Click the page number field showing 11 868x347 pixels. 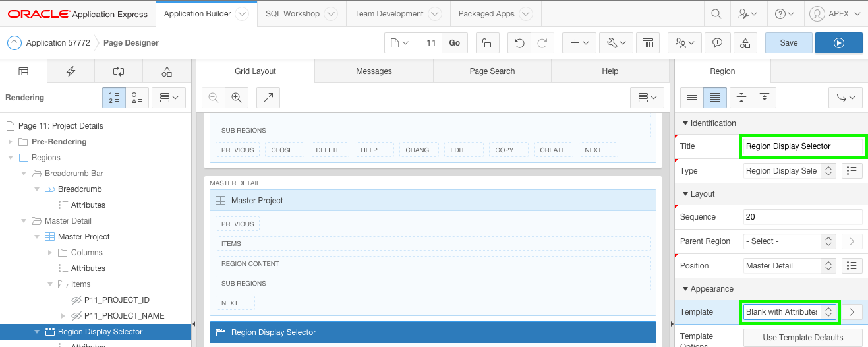[x=428, y=43]
